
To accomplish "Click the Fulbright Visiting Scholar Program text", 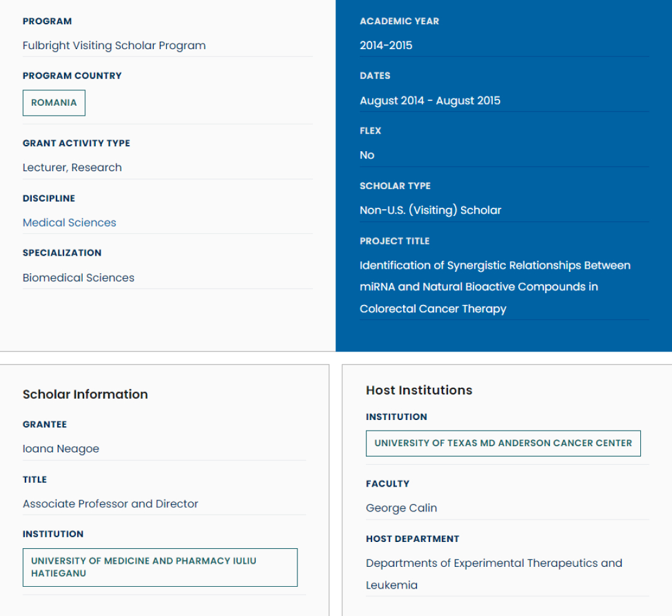I will pos(114,45).
